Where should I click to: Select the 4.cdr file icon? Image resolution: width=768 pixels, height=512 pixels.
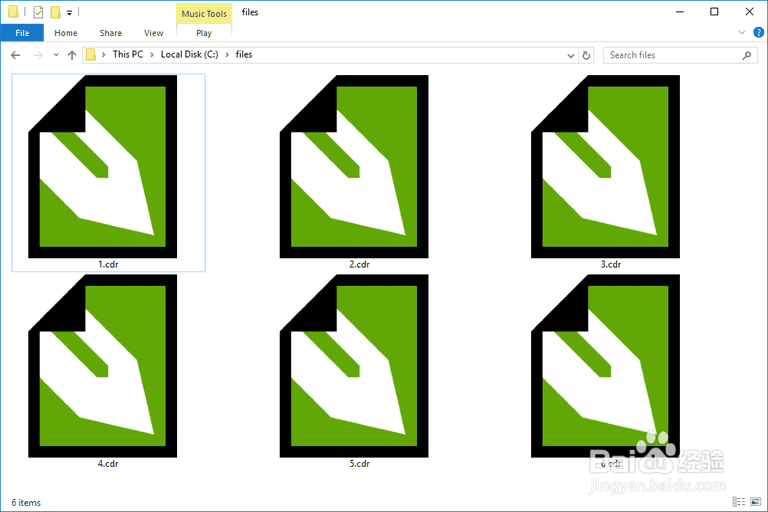(x=102, y=366)
